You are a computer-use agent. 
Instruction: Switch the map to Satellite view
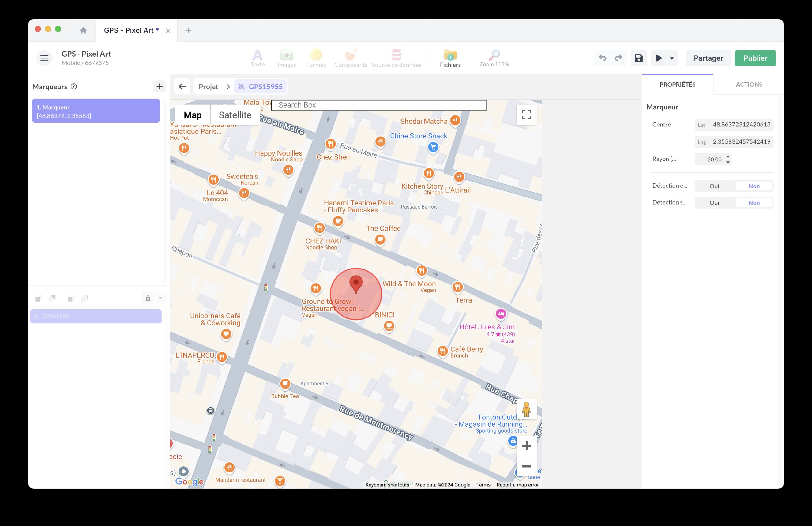click(x=235, y=115)
